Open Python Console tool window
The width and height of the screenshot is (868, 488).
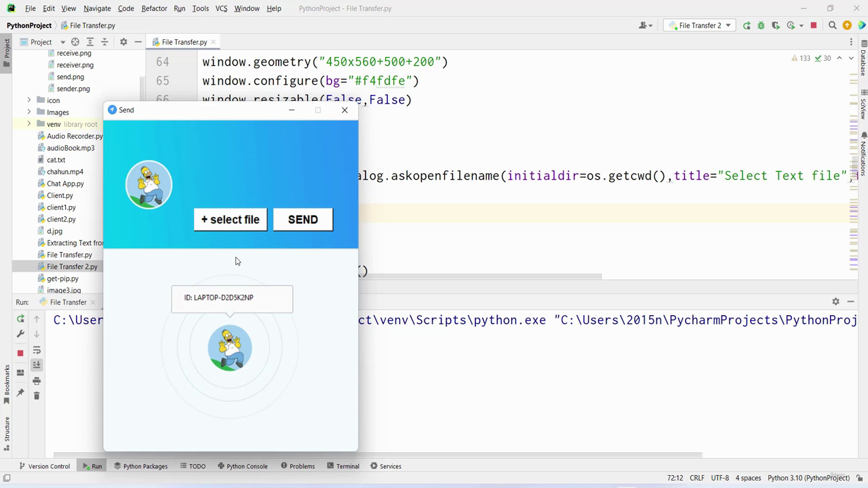point(242,466)
